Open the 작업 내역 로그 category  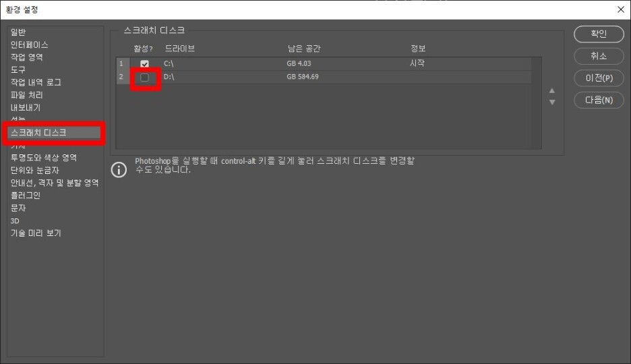tap(36, 82)
